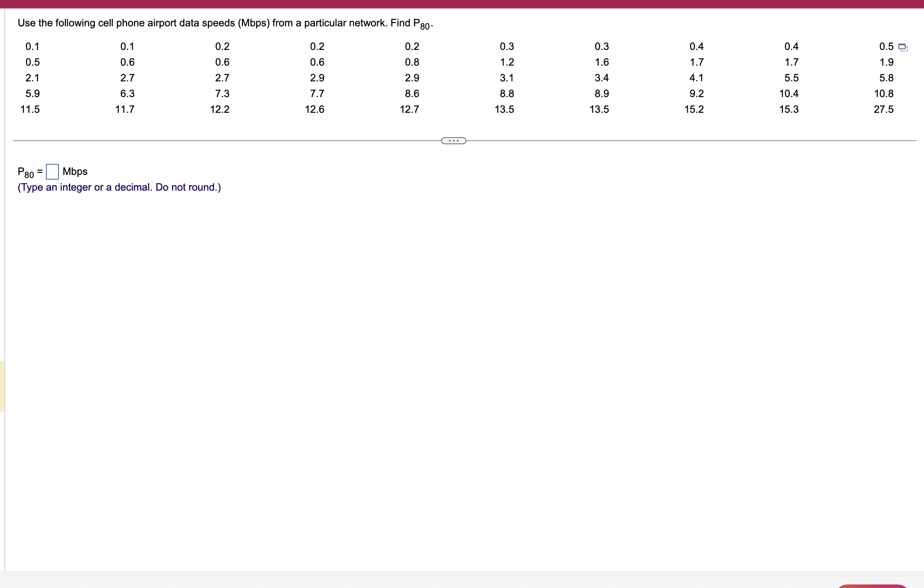Select the data value 9.2

[696, 94]
